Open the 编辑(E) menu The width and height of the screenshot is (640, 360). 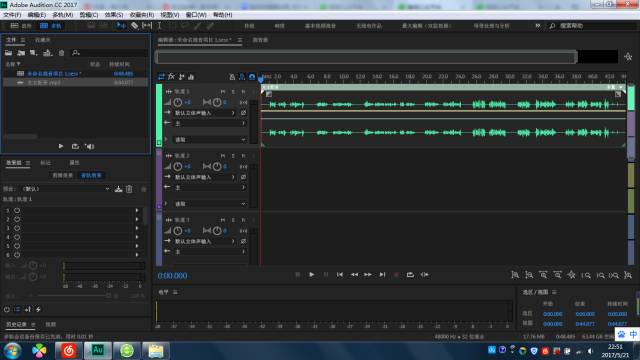coord(36,15)
